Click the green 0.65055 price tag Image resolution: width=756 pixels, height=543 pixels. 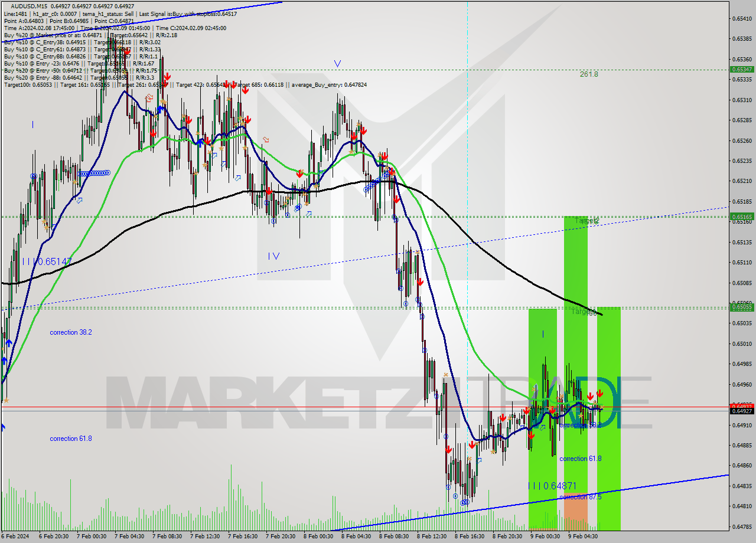click(742, 307)
